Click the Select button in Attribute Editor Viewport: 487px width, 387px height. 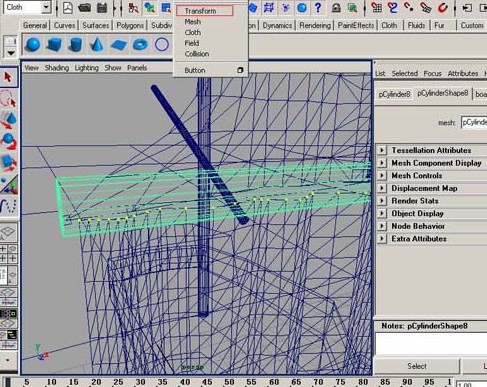(417, 366)
